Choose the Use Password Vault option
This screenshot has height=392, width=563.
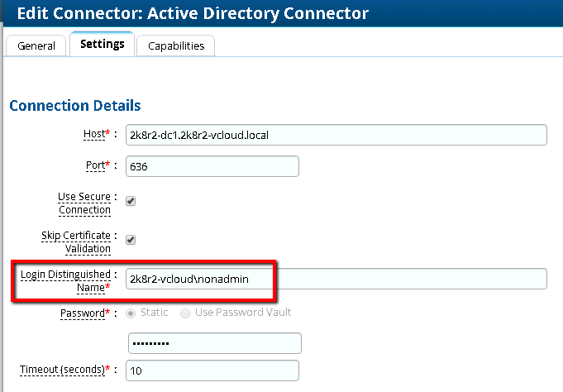click(x=186, y=313)
